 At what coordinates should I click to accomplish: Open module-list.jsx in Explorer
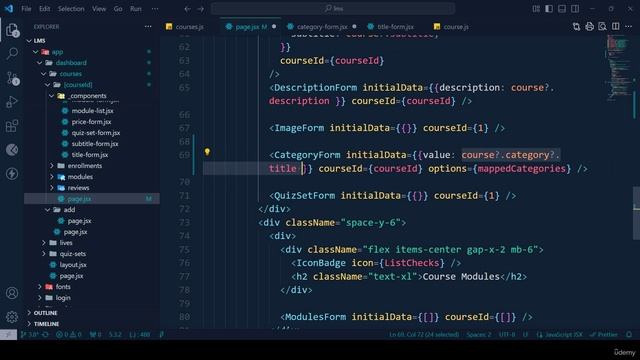coord(92,111)
